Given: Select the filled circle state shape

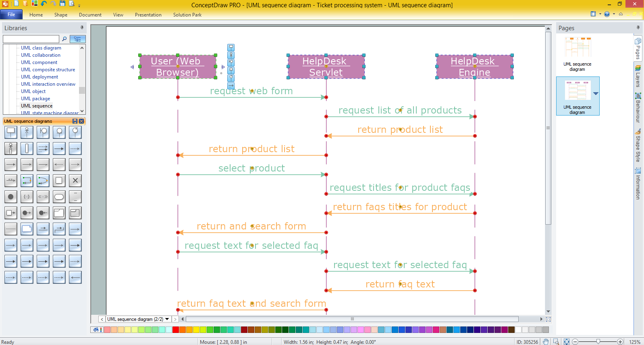Looking at the screenshot, I should coord(11,197).
